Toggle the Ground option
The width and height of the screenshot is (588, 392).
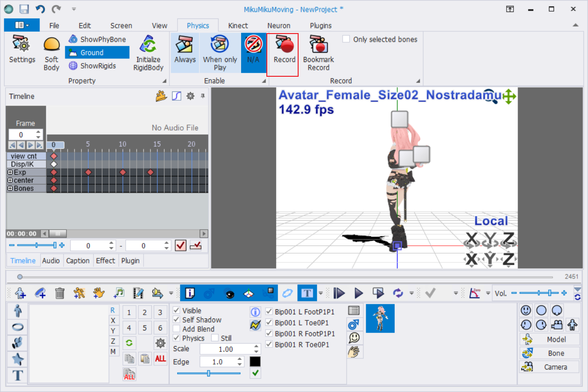click(x=97, y=52)
